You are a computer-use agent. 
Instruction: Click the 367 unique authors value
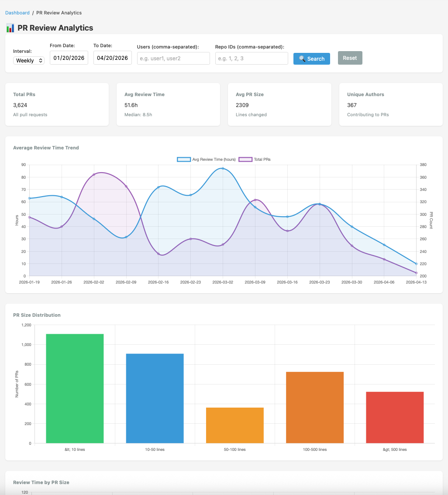tap(352, 105)
